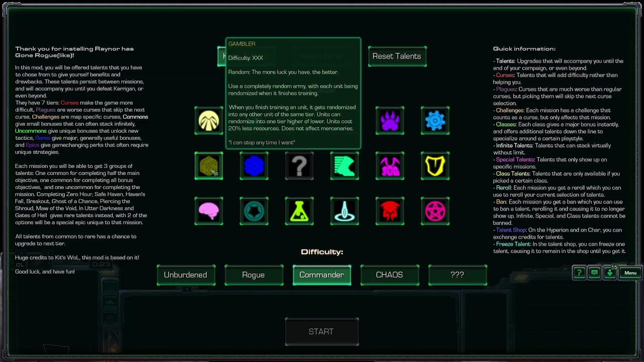Select the green winged boot class icon
This screenshot has width=644, height=362.
tap(345, 166)
